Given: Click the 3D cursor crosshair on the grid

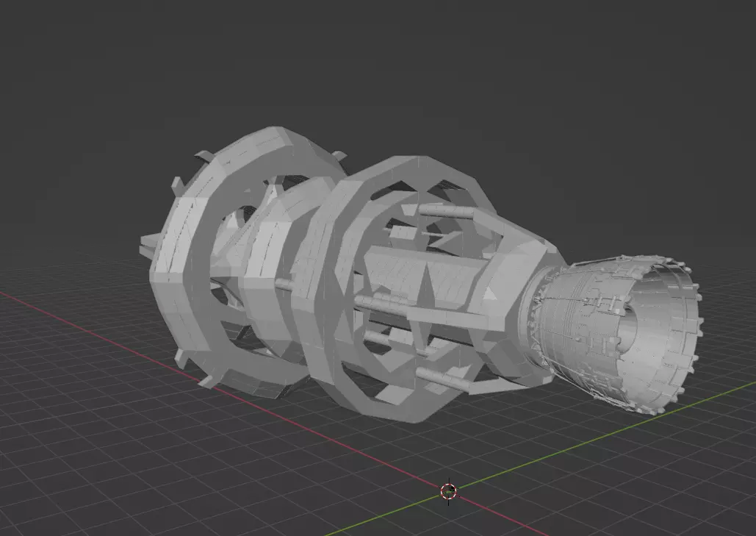Looking at the screenshot, I should click(449, 492).
